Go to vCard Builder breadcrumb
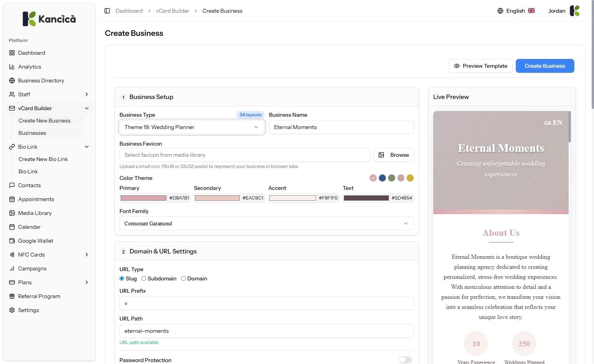594x364 pixels. [173, 11]
